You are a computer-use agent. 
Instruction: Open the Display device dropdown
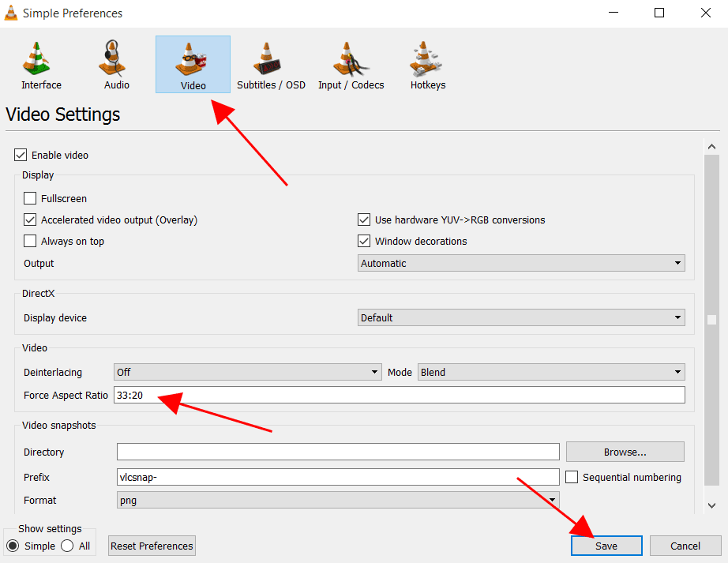(521, 317)
